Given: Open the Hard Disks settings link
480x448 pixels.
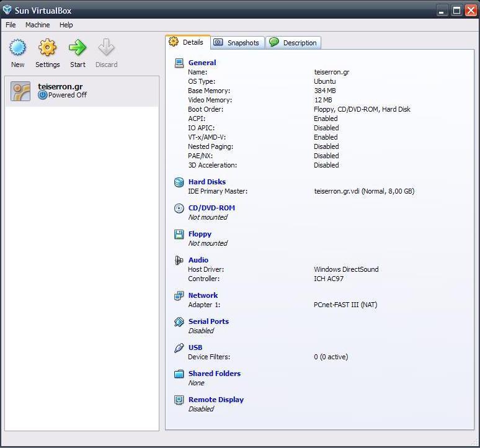Looking at the screenshot, I should [207, 182].
